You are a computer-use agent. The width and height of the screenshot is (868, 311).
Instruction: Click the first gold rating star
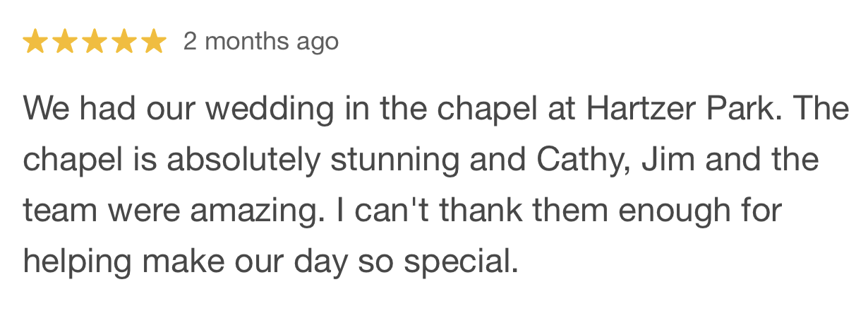(35, 42)
